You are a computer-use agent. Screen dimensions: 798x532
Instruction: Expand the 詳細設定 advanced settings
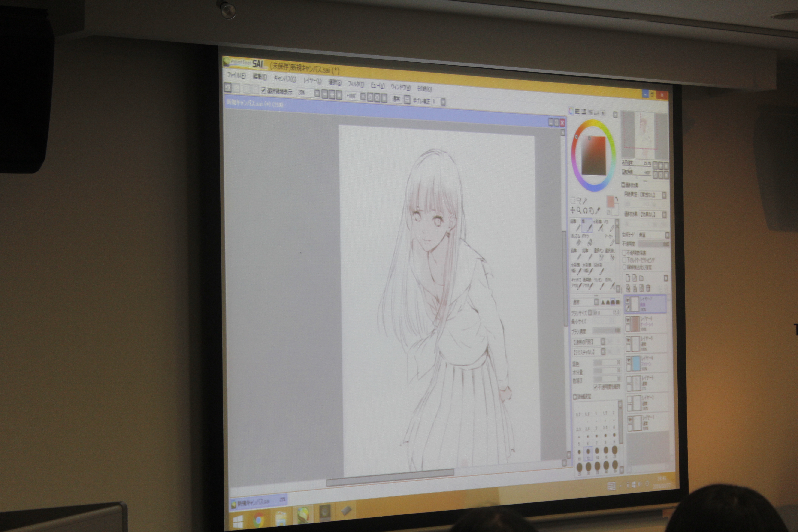pos(575,397)
